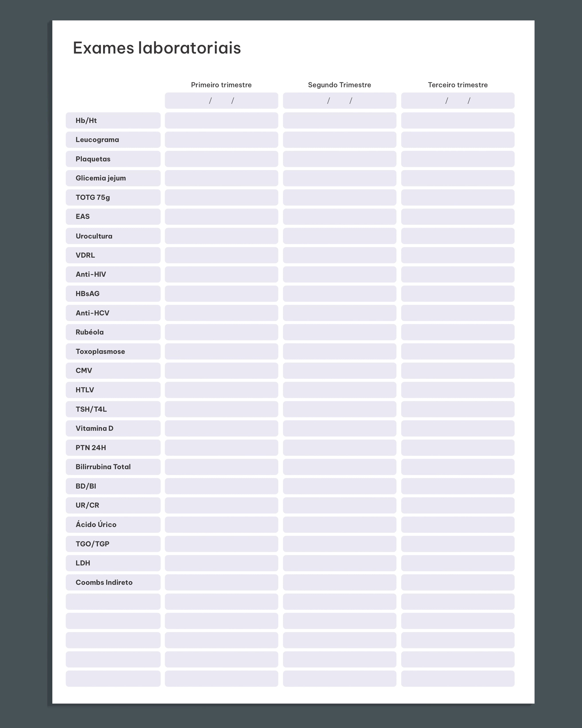The image size is (582, 728).
Task: Click VDRL third trimestre cell
Action: pyautogui.click(x=458, y=255)
